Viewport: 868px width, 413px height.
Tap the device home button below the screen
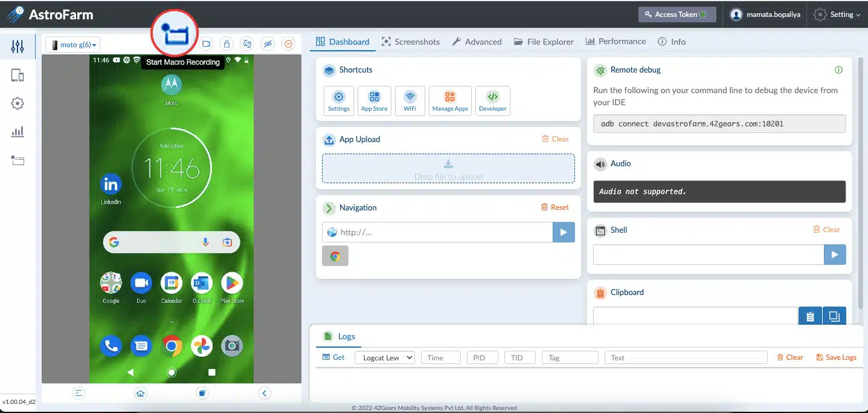click(x=140, y=393)
